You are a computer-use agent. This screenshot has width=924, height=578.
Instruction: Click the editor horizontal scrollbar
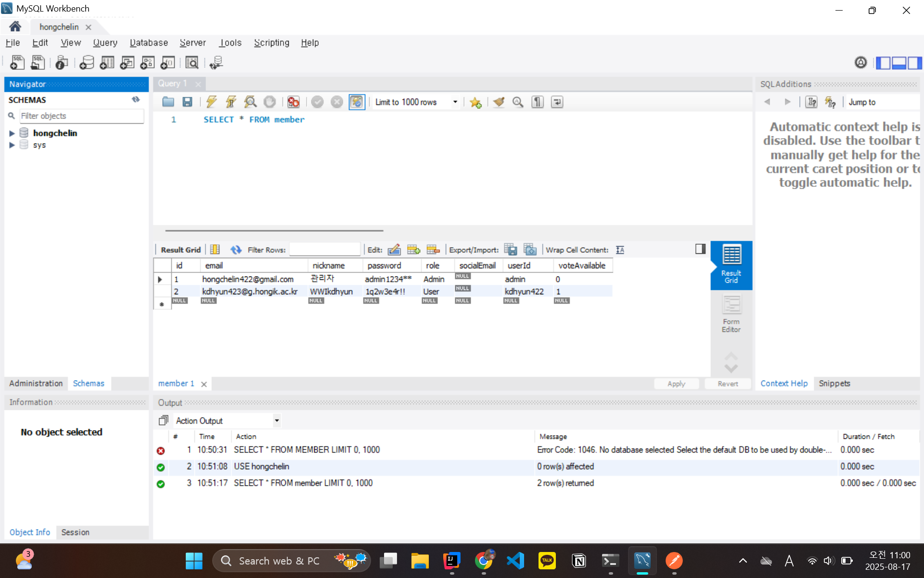tap(274, 231)
